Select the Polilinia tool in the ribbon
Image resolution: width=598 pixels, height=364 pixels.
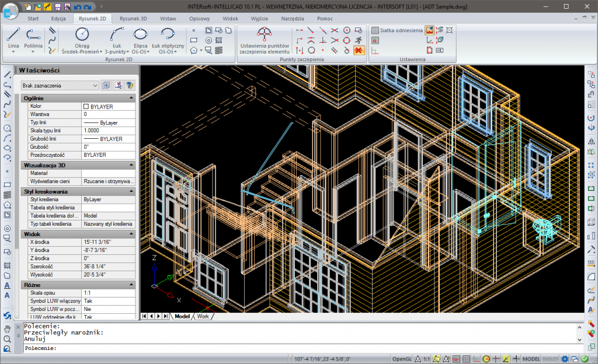(33, 36)
